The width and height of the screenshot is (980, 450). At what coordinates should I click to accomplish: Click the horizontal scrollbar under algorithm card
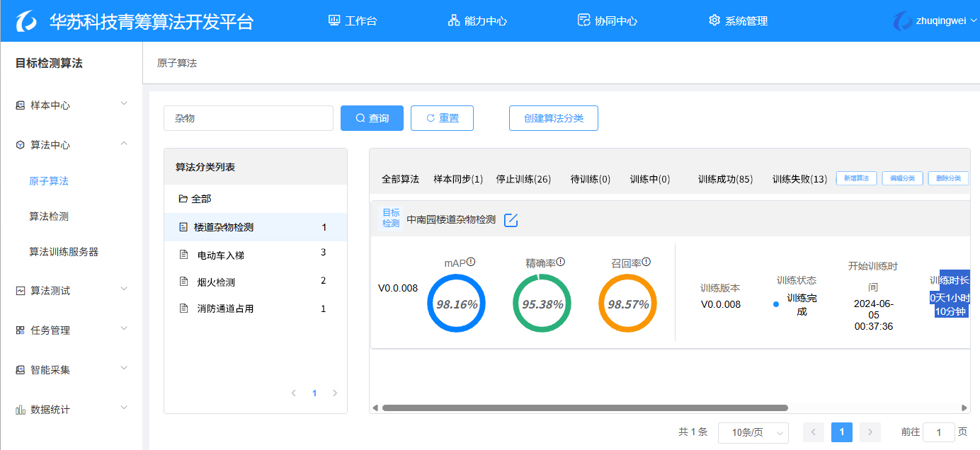pyautogui.click(x=585, y=408)
